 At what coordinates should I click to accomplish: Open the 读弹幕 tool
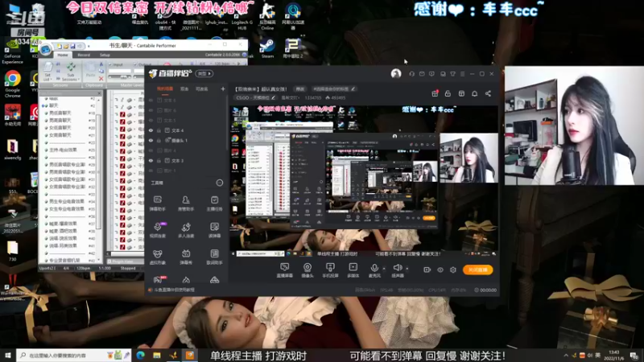[214, 230]
